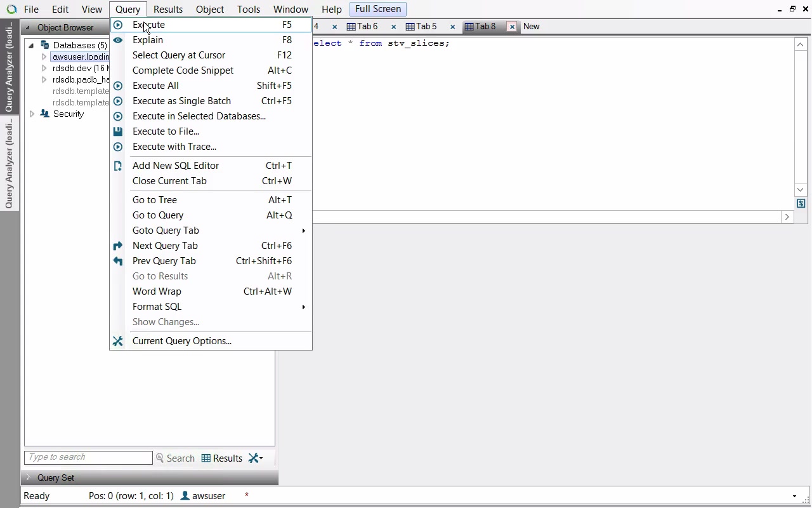The width and height of the screenshot is (812, 508).
Task: Switch to Tab 8
Action: pyautogui.click(x=480, y=27)
